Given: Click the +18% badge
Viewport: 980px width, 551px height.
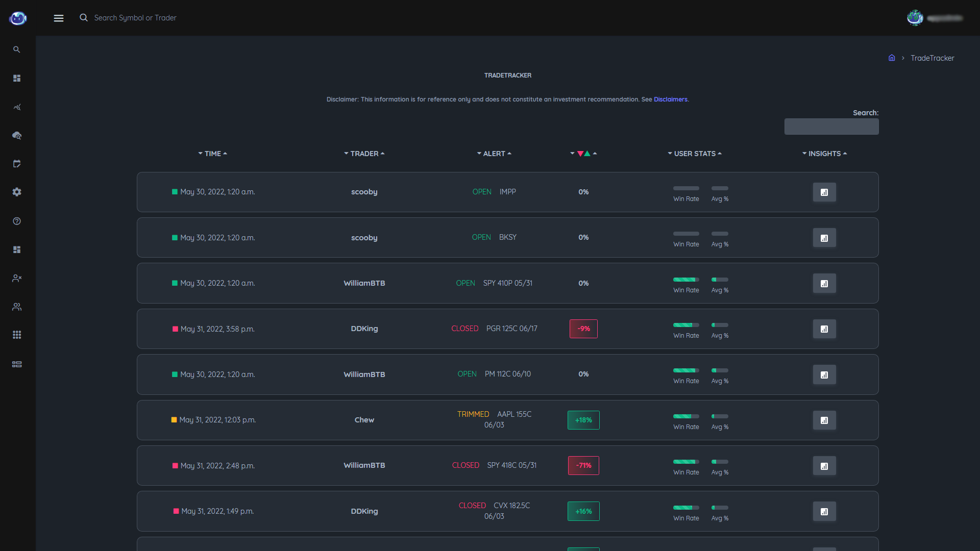Looking at the screenshot, I should [x=583, y=420].
